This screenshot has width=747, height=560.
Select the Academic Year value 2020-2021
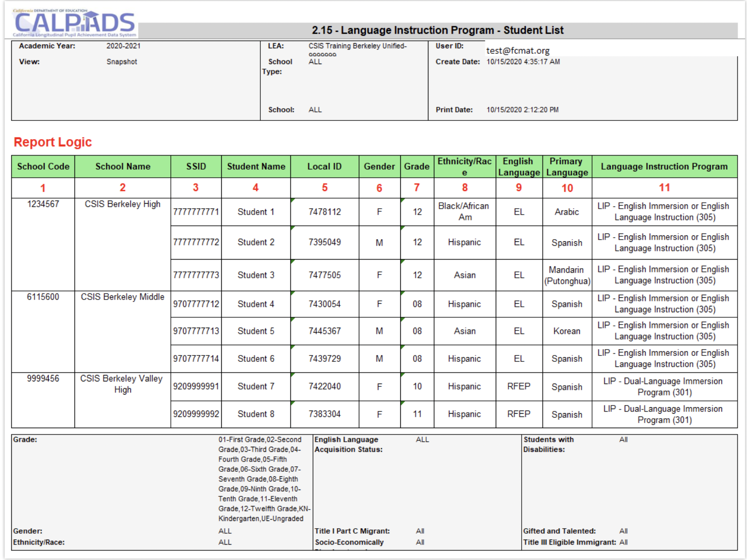(124, 46)
